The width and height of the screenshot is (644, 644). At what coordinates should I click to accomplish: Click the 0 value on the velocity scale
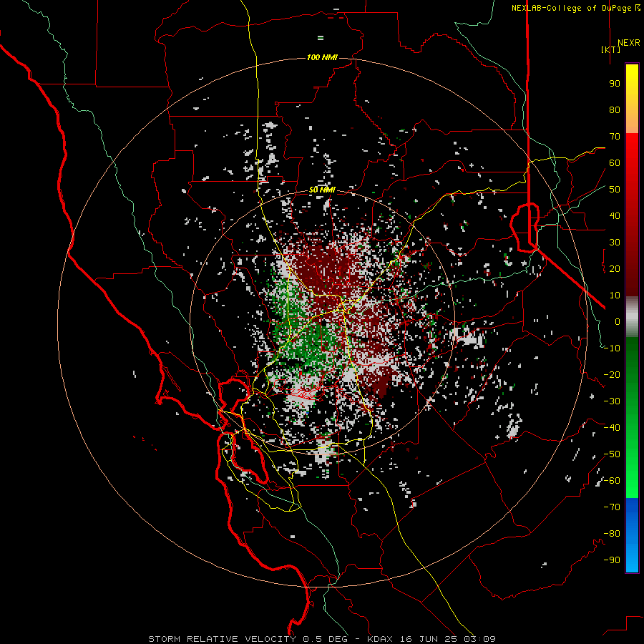(x=618, y=322)
